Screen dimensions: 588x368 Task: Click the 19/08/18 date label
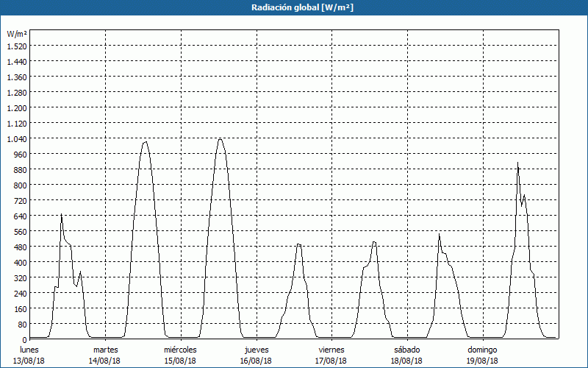pyautogui.click(x=482, y=361)
